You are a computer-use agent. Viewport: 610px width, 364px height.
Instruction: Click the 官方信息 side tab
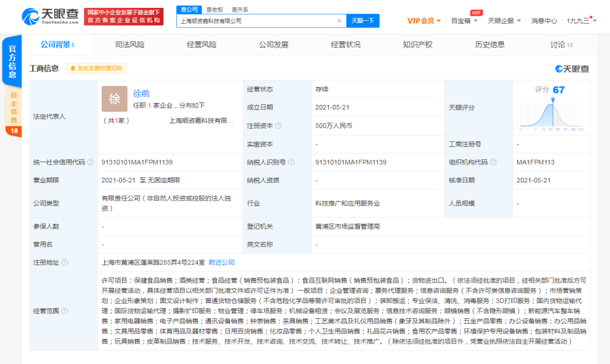pos(12,62)
